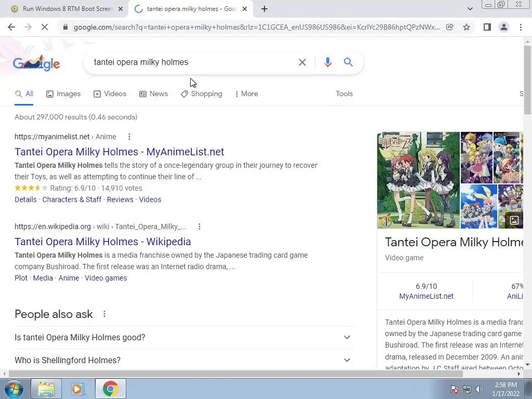Open Windows Explorer from taskbar
Screen dimensions: 532x399
pos(46,389)
